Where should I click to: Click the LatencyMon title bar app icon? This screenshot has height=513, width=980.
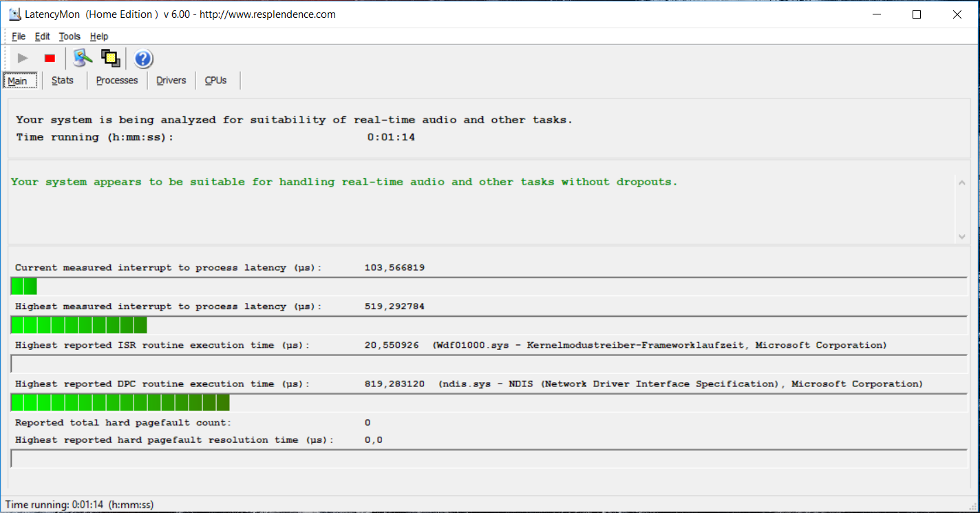tap(14, 14)
